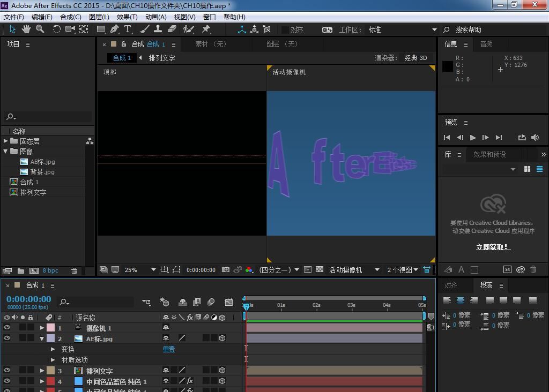The height and width of the screenshot is (392, 549).
Task: Select the Brush tool
Action: [x=145, y=29]
